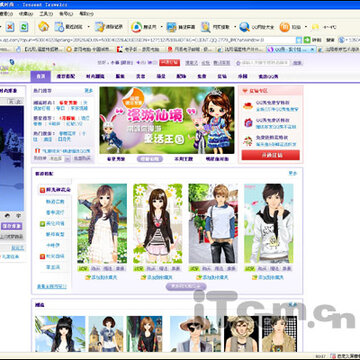The width and height of the screenshot is (360, 360).
Task: Click the button right of hot panel select box
Action: coord(82,159)
